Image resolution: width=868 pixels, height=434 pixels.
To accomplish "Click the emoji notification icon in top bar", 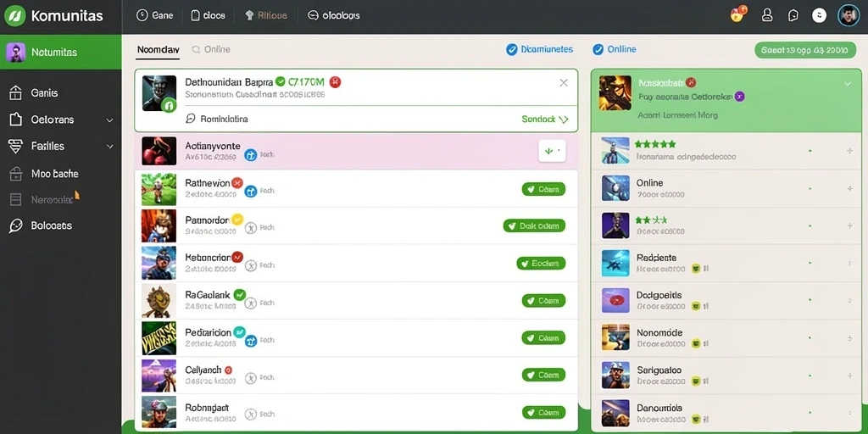I will 738,14.
